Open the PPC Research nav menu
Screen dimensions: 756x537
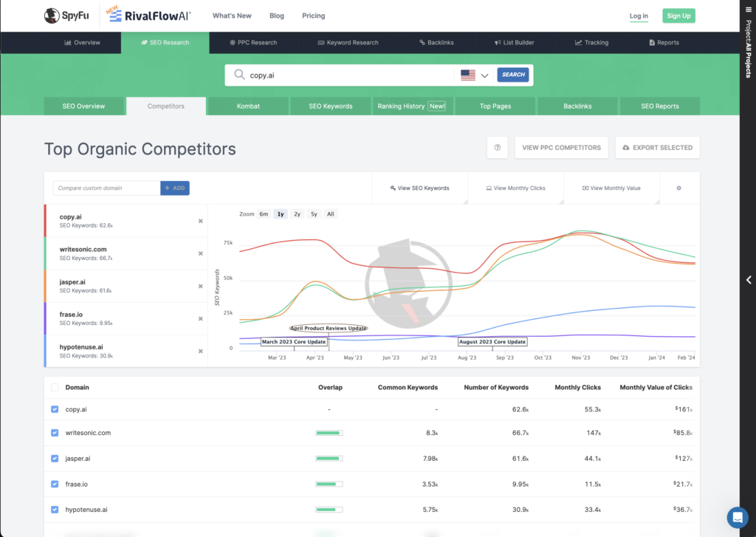[253, 42]
